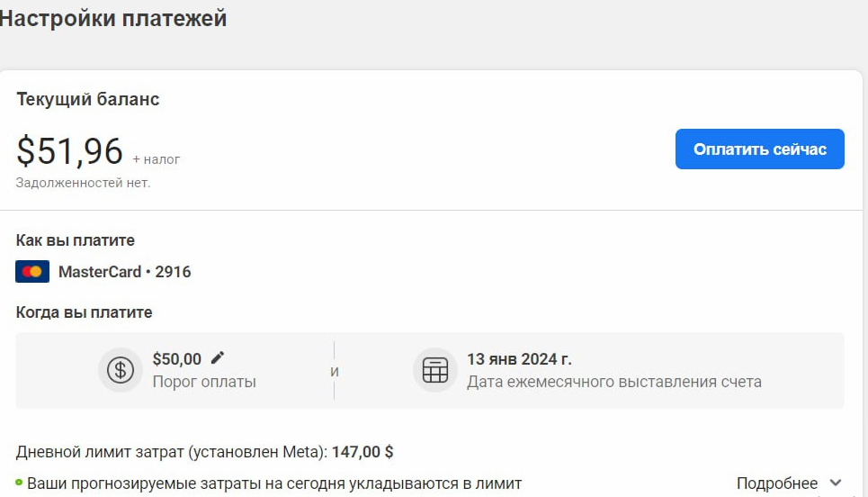
Task: Click the green status dot indicator
Action: [x=19, y=483]
